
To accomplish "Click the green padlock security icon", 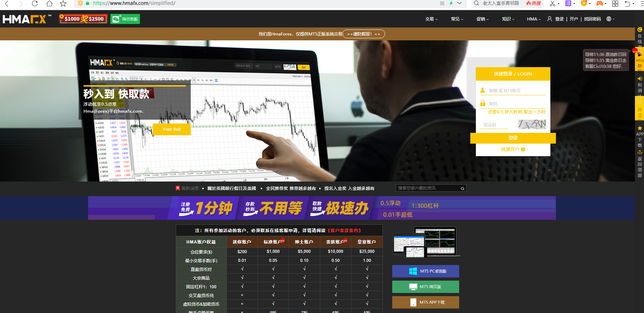I will tap(87, 3).
